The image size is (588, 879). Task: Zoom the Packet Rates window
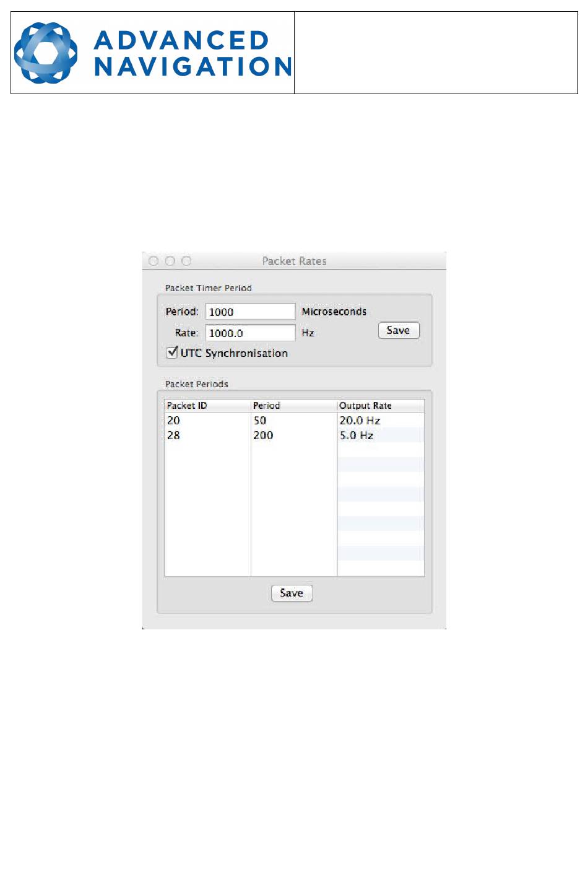(x=186, y=261)
